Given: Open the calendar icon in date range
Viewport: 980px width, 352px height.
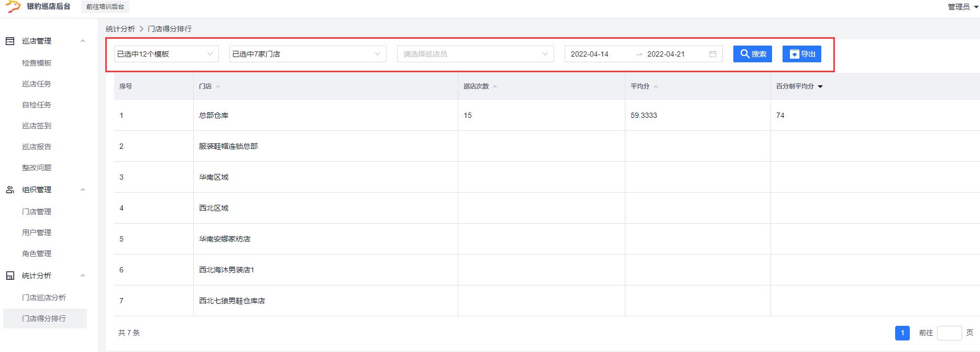Looking at the screenshot, I should coord(712,54).
